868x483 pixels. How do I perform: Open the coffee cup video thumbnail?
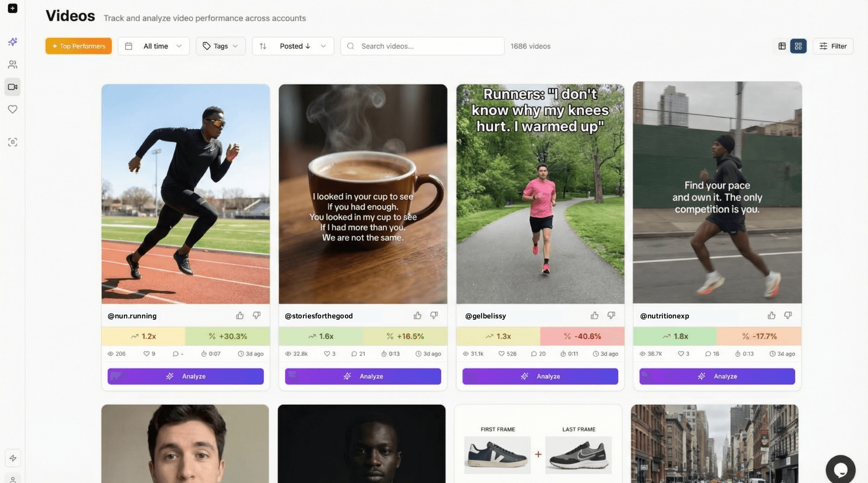(x=363, y=194)
